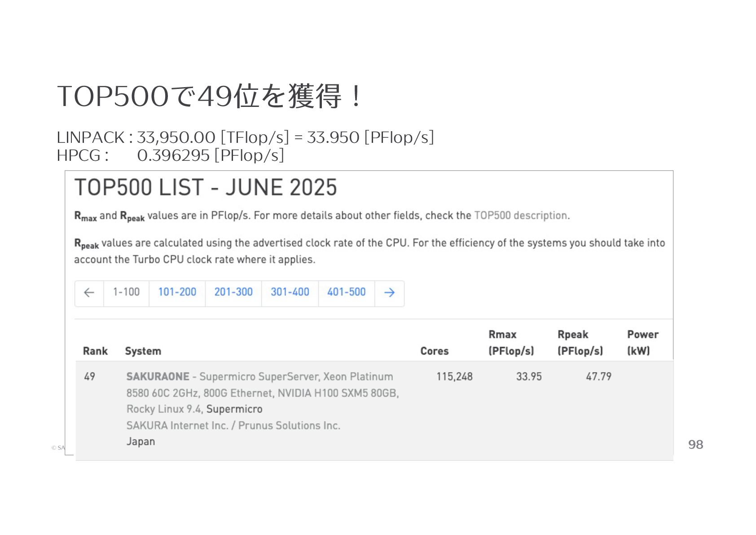The height and width of the screenshot is (535, 756).
Task: Click the next page right arrow
Action: click(389, 293)
